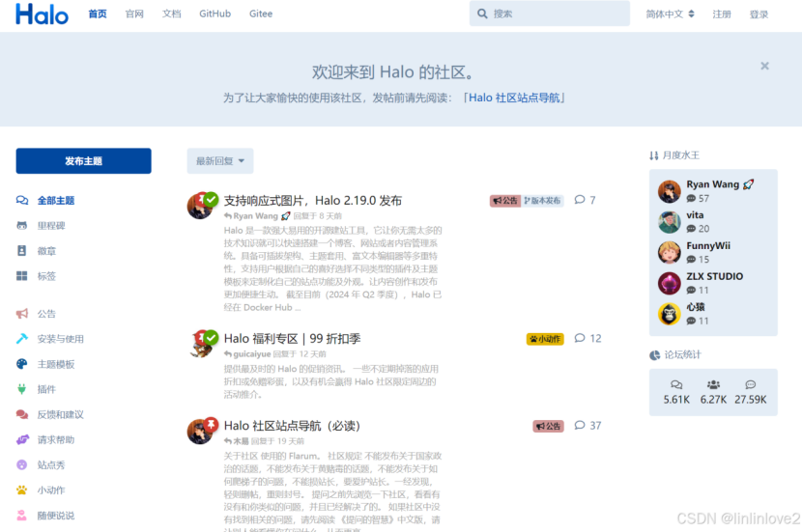Screen dimensions: 802x532
Task: Click author avatar of Halo 福利专区 post
Action: click(199, 344)
